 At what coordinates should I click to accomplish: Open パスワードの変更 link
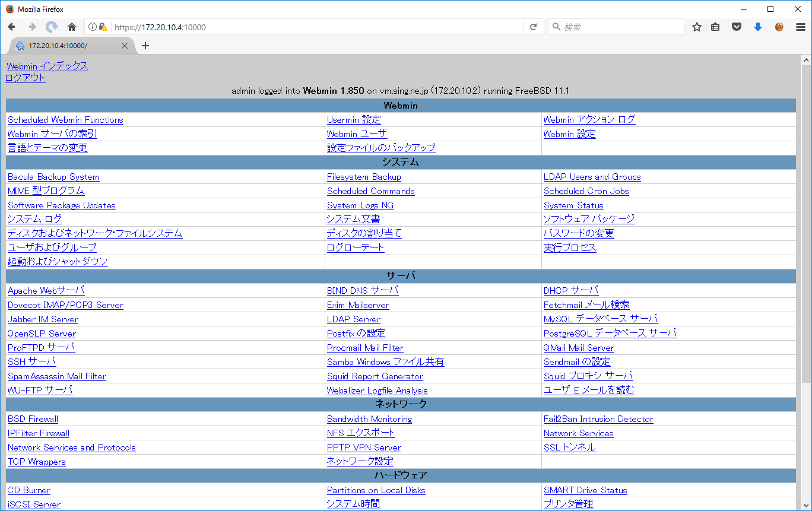point(579,233)
